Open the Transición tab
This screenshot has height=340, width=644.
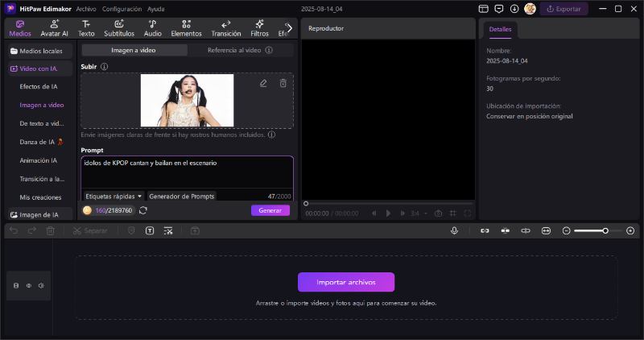[x=226, y=28]
